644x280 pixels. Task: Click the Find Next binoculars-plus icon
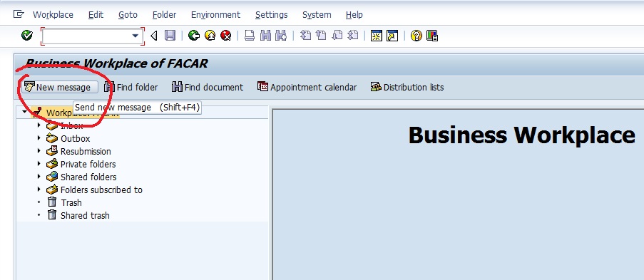[x=281, y=36]
